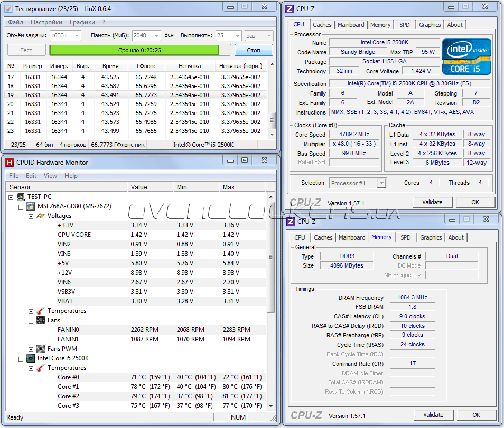Open the Настройки menu in LinX

(x=46, y=22)
